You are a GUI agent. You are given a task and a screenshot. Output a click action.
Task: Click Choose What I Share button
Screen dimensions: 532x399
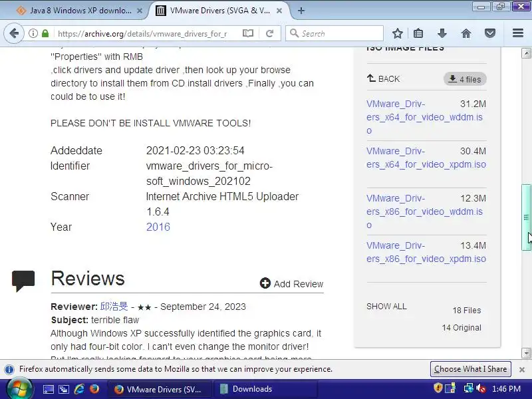click(470, 369)
